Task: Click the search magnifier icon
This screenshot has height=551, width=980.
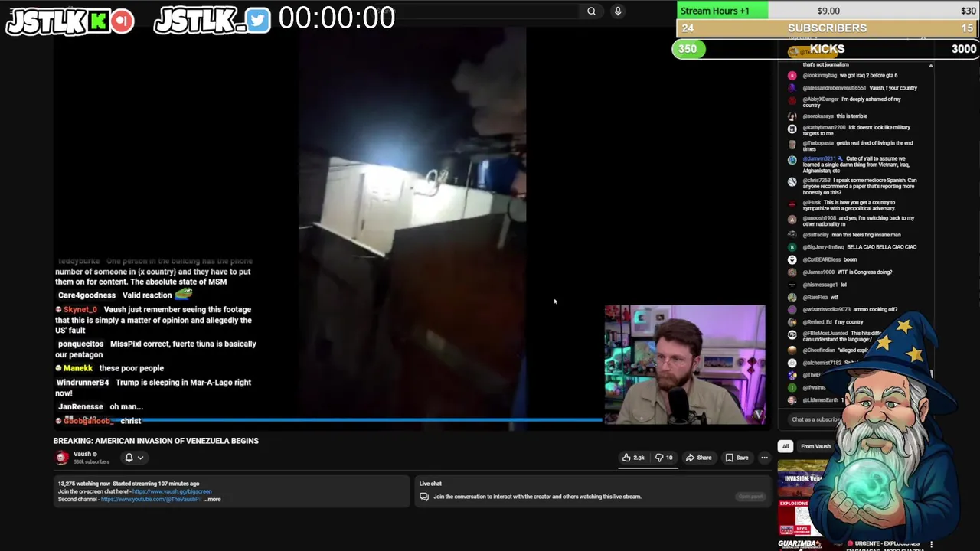Action: click(591, 11)
